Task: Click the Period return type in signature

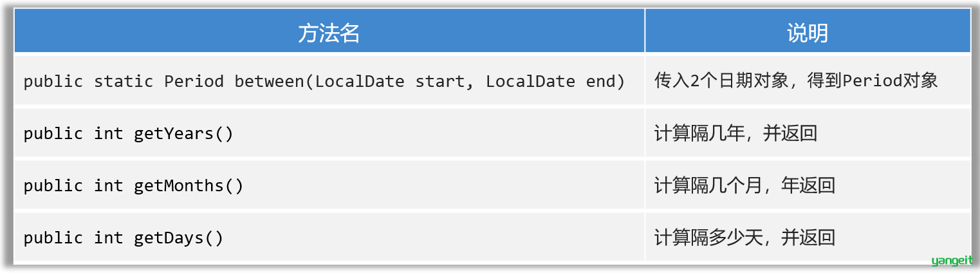Action: 194,81
